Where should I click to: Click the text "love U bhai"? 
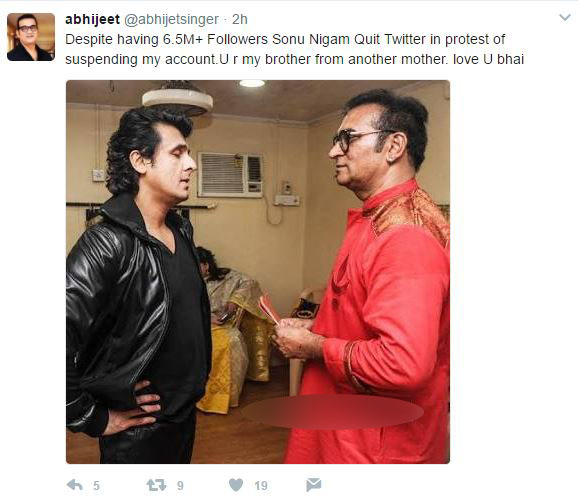pyautogui.click(x=488, y=59)
